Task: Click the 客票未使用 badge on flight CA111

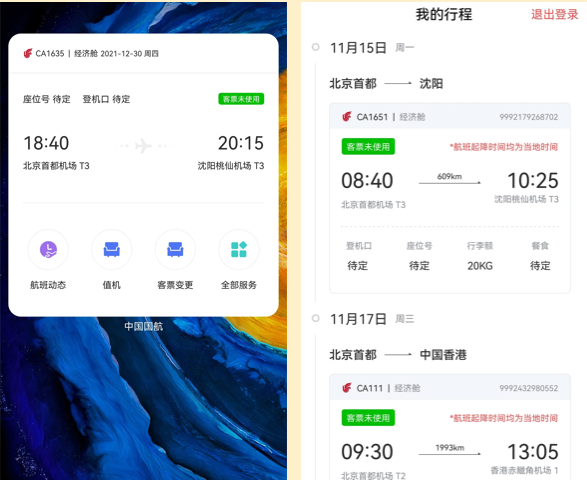Action: [368, 417]
